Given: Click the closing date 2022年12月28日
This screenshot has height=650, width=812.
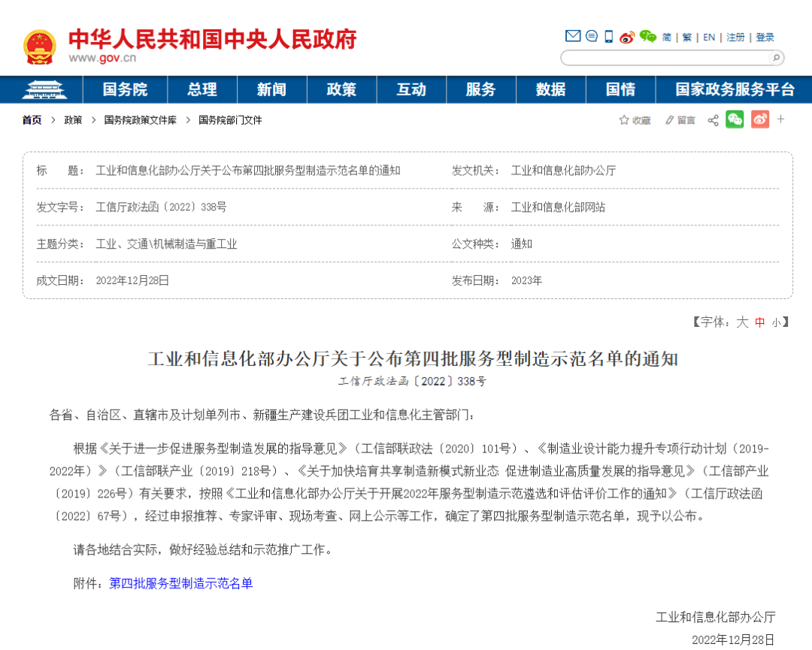Looking at the screenshot, I should 733,639.
